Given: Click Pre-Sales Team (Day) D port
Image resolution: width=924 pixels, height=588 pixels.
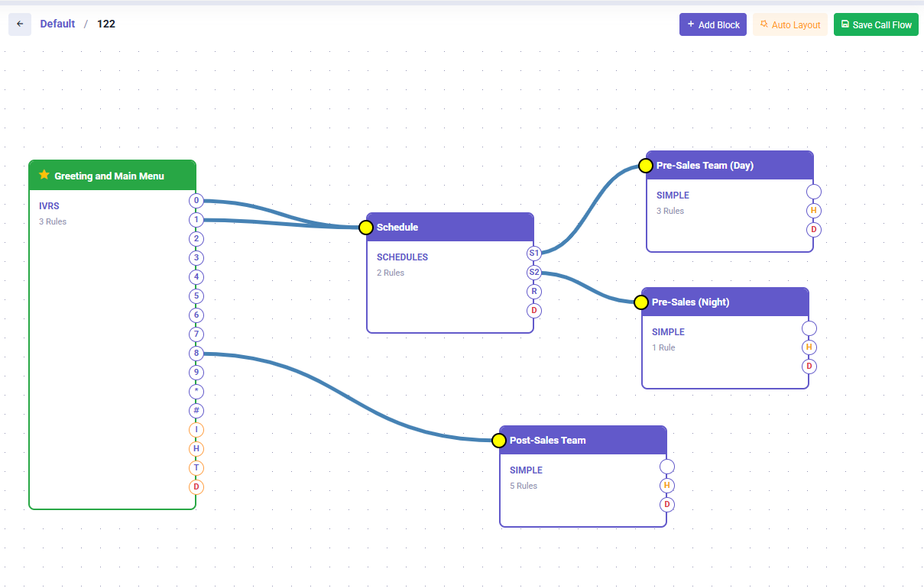Looking at the screenshot, I should pos(814,230).
